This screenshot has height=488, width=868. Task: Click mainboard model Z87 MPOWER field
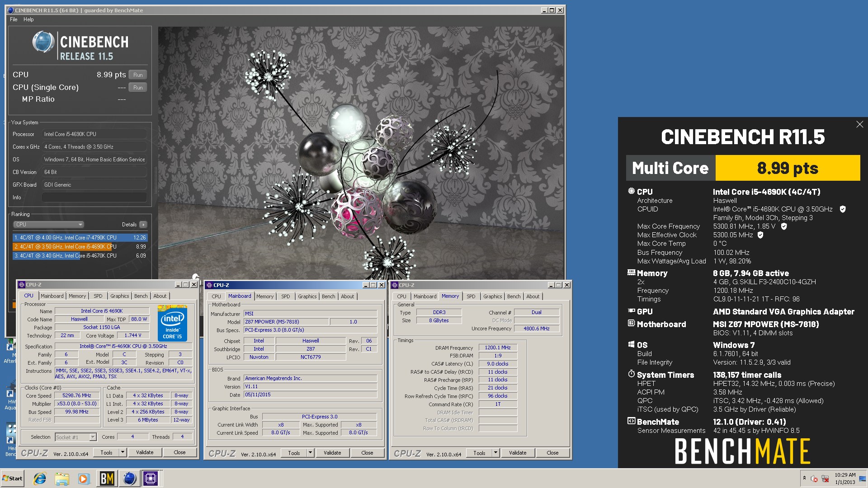point(286,322)
